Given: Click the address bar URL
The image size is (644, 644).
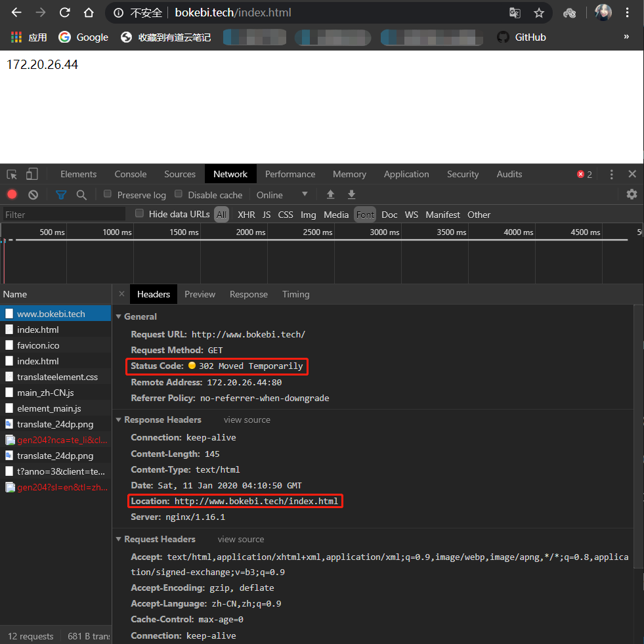Looking at the screenshot, I should click(x=233, y=12).
